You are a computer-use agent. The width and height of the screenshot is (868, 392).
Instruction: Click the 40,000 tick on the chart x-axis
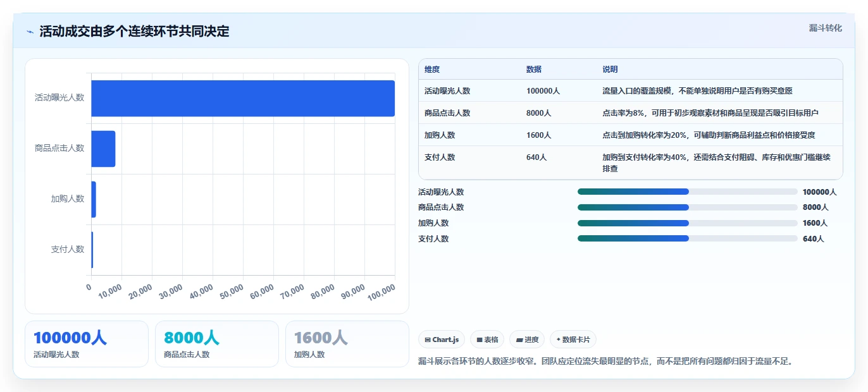coord(201,291)
